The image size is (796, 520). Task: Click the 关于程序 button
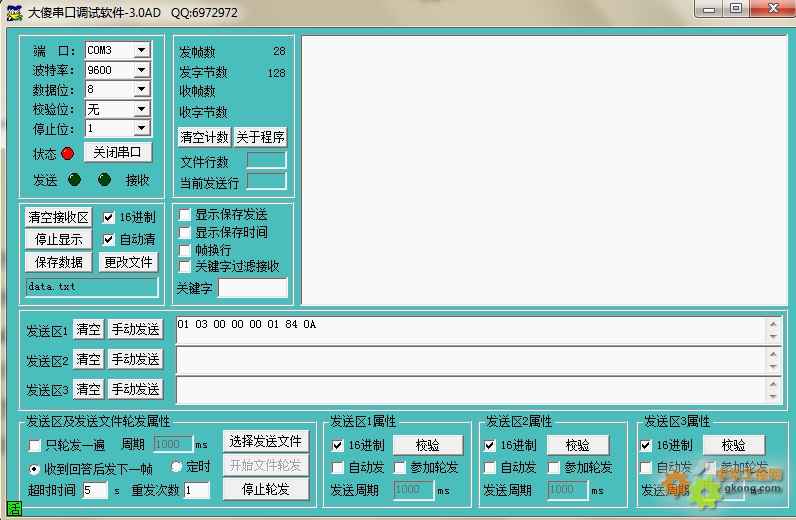tap(260, 137)
